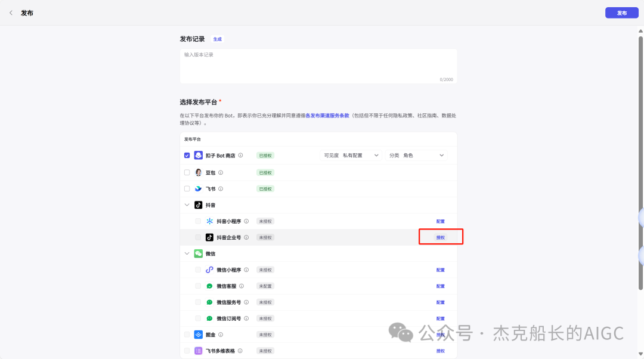Click the 飞书多维表格 purple icon
Image resolution: width=644 pixels, height=359 pixels.
199,351
